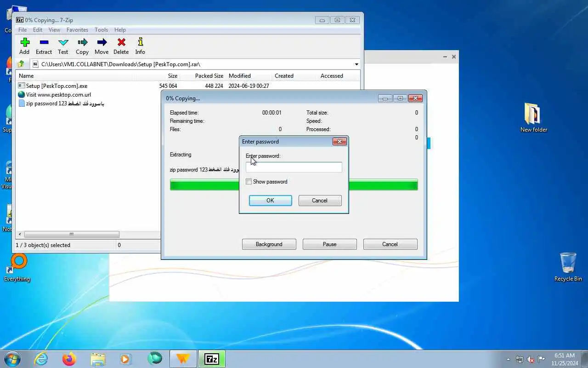The height and width of the screenshot is (368, 588).
Task: Enable the Show password checkbox
Action: pyautogui.click(x=249, y=182)
